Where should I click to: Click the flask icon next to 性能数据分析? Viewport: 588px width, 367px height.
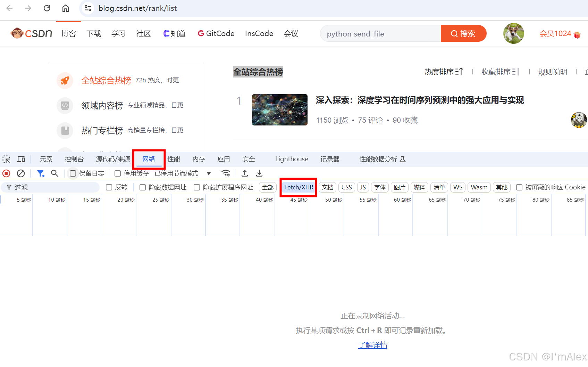point(403,159)
